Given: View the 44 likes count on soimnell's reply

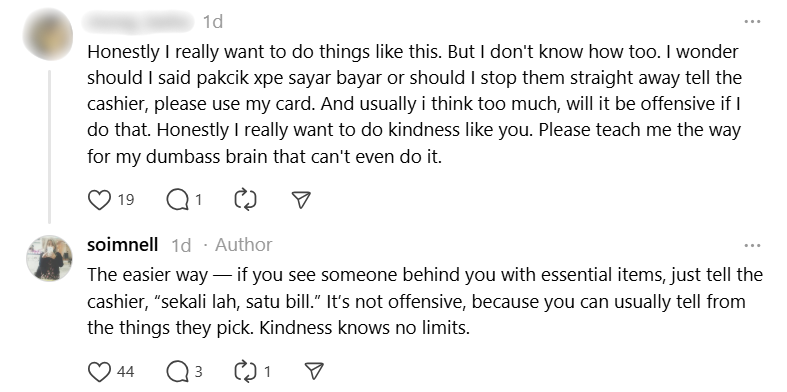Looking at the screenshot, I should [125, 372].
